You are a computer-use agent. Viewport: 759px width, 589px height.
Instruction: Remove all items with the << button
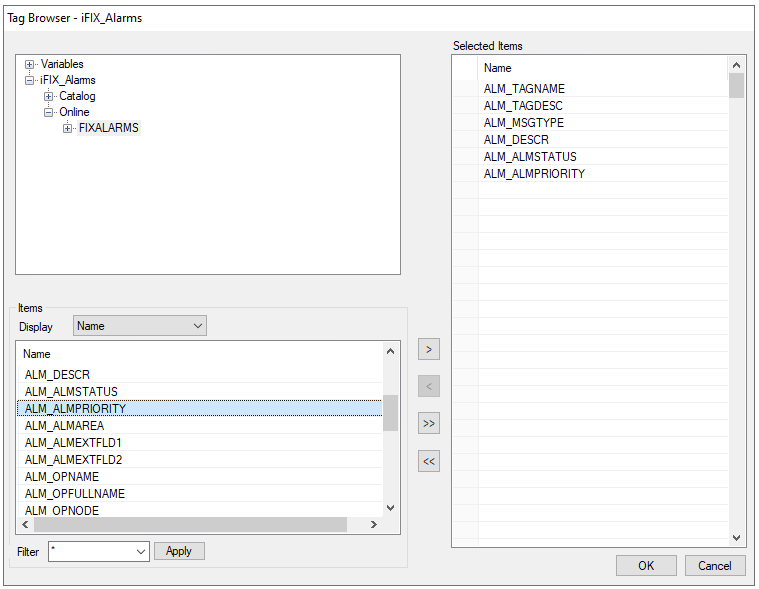coord(429,461)
